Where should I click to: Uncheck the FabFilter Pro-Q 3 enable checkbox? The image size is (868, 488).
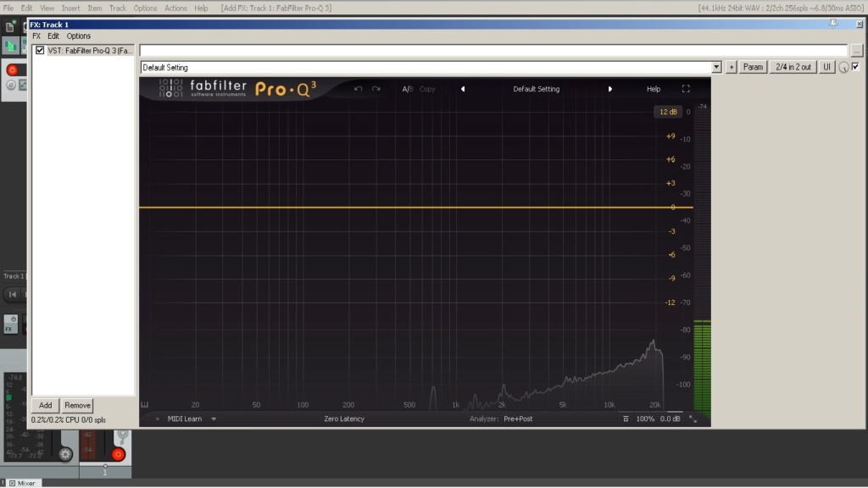(40, 50)
